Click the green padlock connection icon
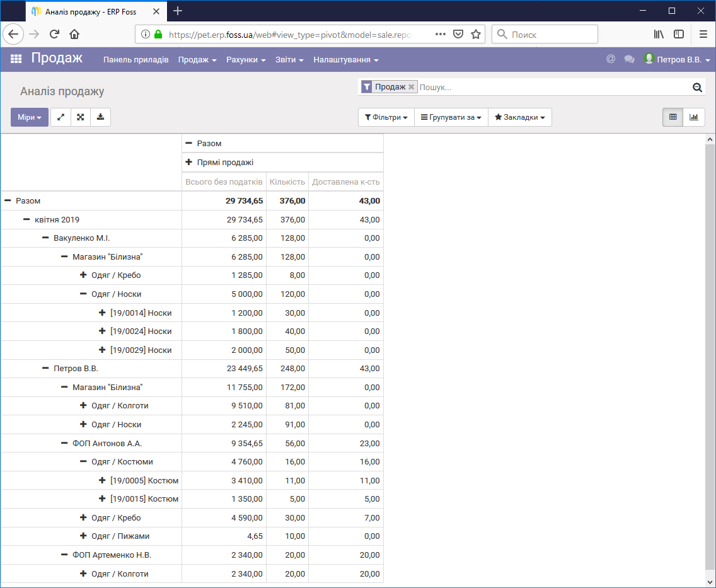This screenshot has height=588, width=716. pos(158,34)
